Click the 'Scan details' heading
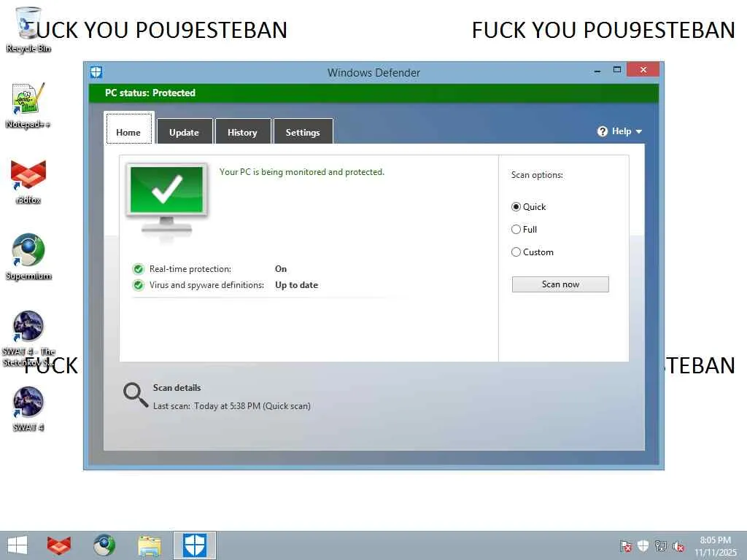The height and width of the screenshot is (560, 747). [177, 388]
